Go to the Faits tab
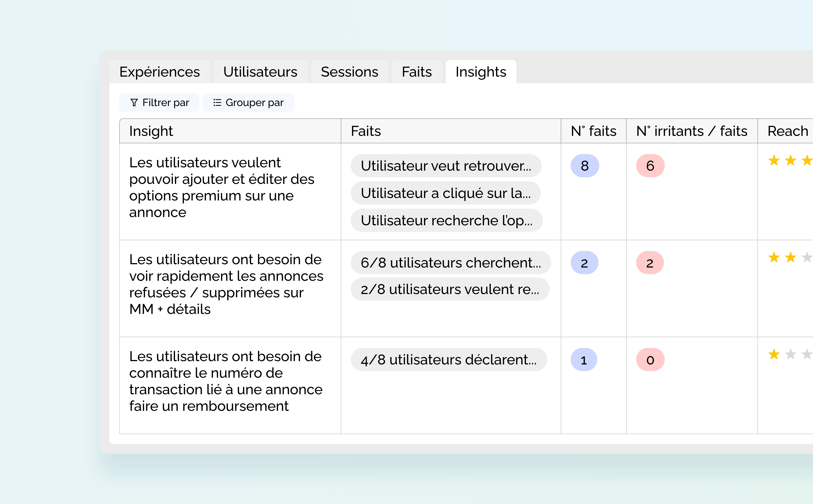813x504 pixels. click(417, 72)
